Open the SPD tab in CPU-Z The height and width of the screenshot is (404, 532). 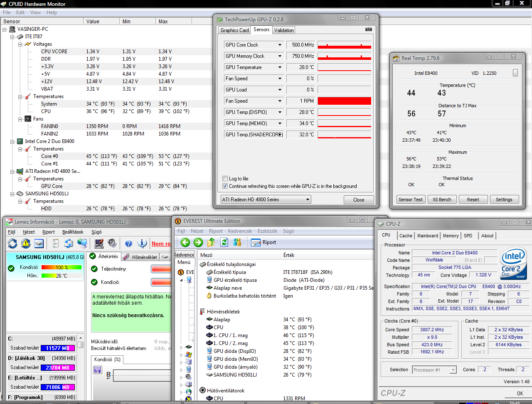(468, 236)
